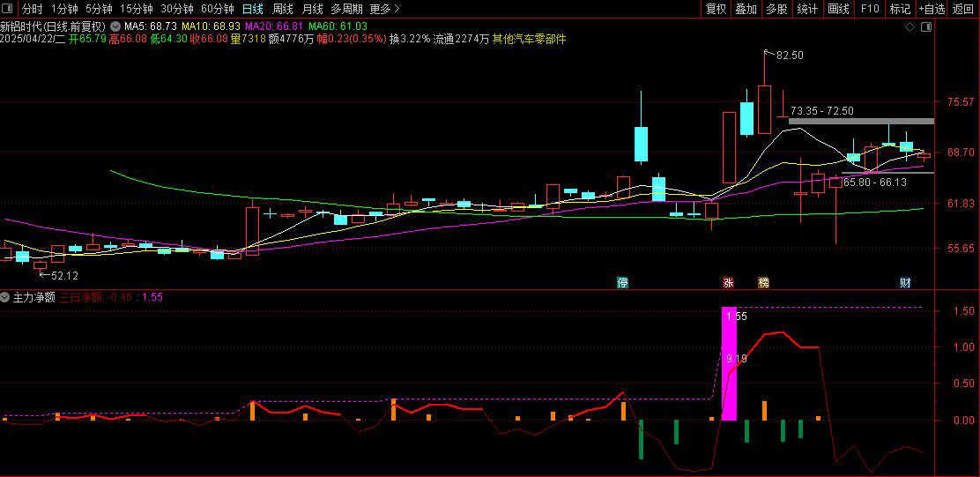Image resolution: width=980 pixels, height=477 pixels.
Task: Click the blue 财 event marker
Action: 904,282
